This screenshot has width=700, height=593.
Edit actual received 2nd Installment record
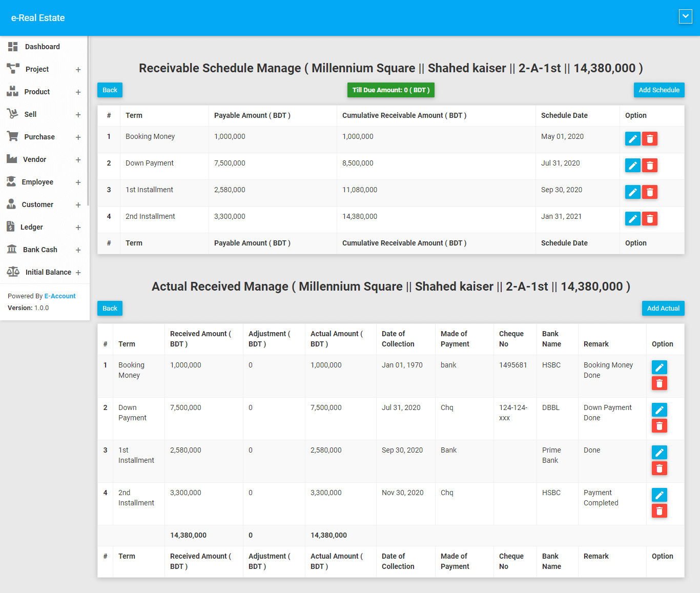(x=659, y=495)
